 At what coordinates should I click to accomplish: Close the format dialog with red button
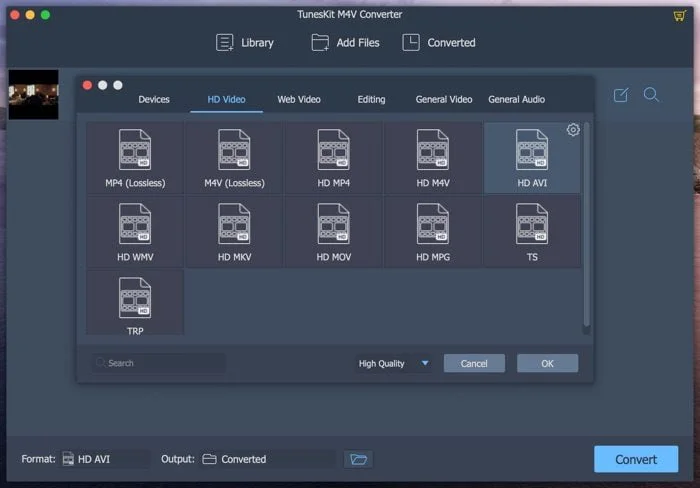tap(88, 85)
